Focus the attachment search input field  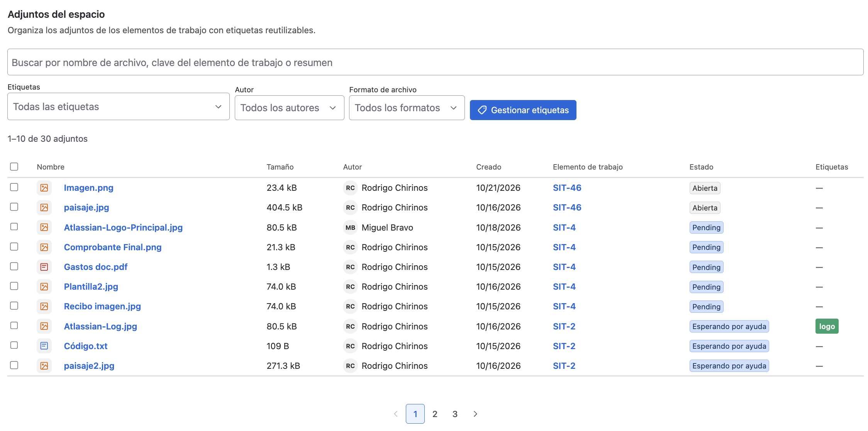[436, 62]
